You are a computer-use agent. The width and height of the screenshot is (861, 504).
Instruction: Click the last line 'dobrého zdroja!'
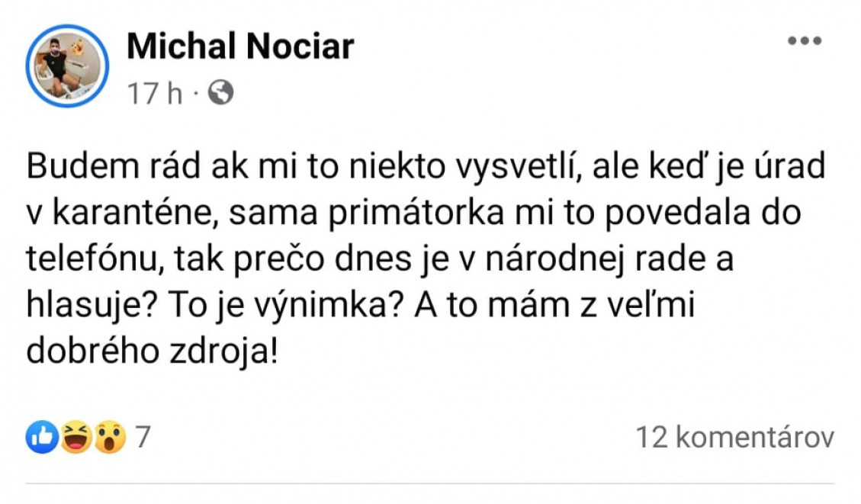[x=153, y=352]
